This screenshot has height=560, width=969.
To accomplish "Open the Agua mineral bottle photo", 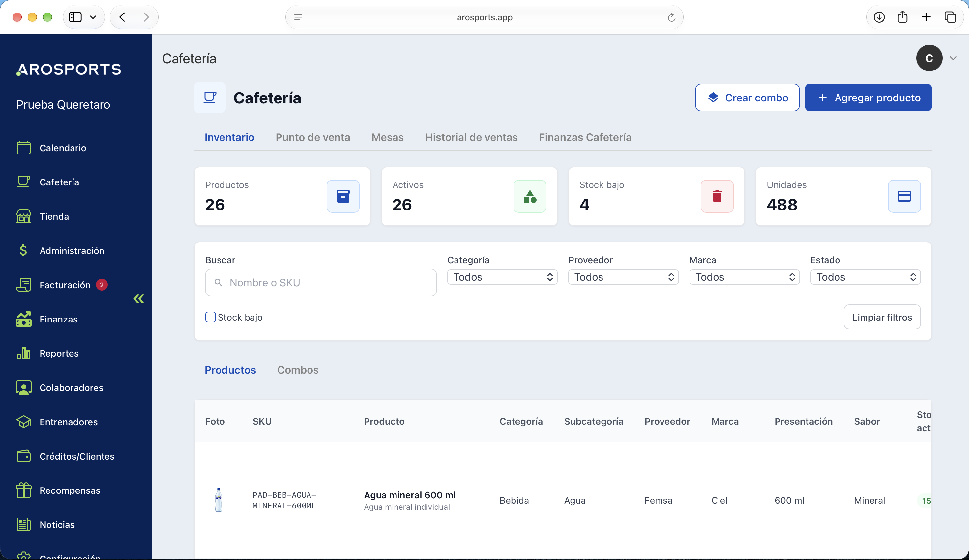I will 219,500.
